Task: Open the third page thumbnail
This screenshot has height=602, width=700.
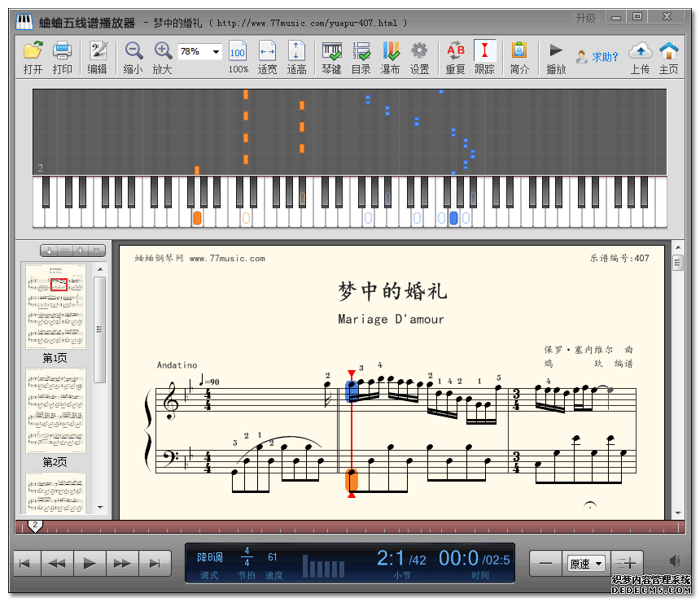Action: pyautogui.click(x=55, y=493)
